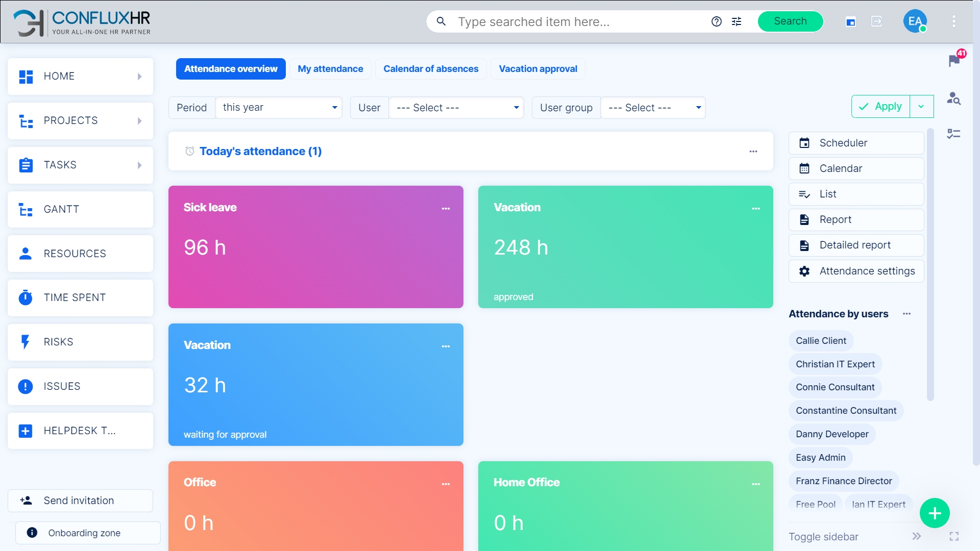The image size is (980, 551).
Task: Open the EA user avatar
Action: [x=915, y=21]
